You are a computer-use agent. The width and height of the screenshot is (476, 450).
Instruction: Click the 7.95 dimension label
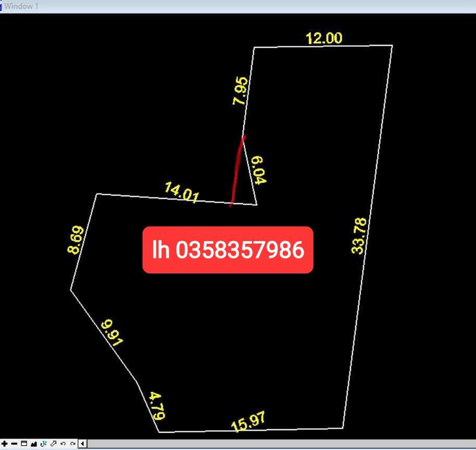click(x=240, y=91)
